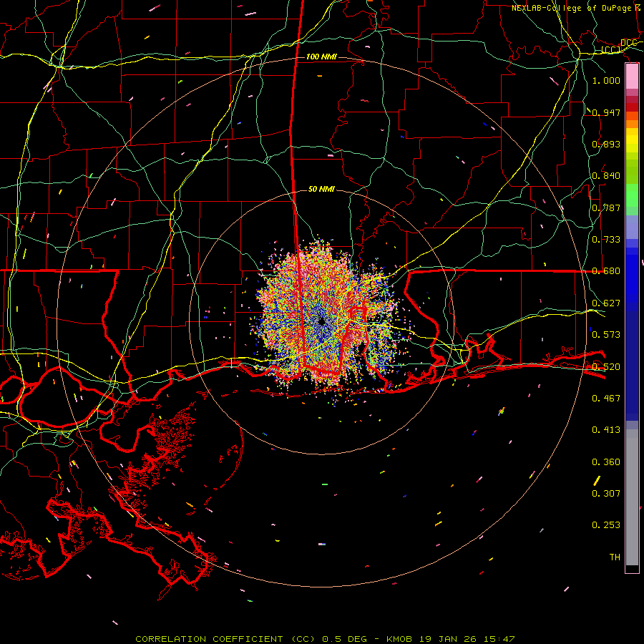Click the 0.253 color scale label
This screenshot has height=644, width=644.
click(606, 525)
